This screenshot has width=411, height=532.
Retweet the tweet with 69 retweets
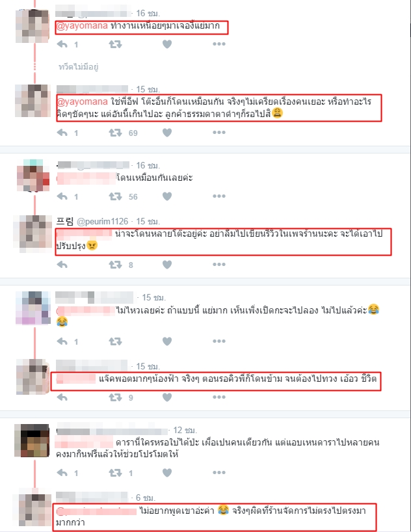tap(115, 133)
